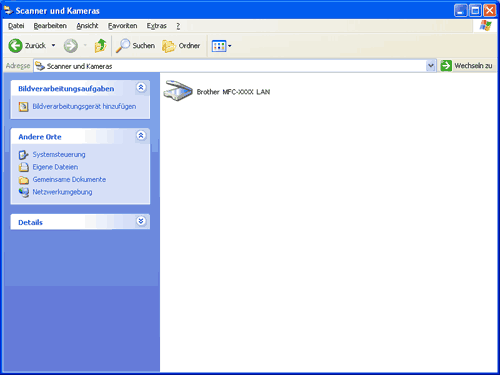The width and height of the screenshot is (500, 375).
Task: Click the folder Up one level icon
Action: [100, 46]
